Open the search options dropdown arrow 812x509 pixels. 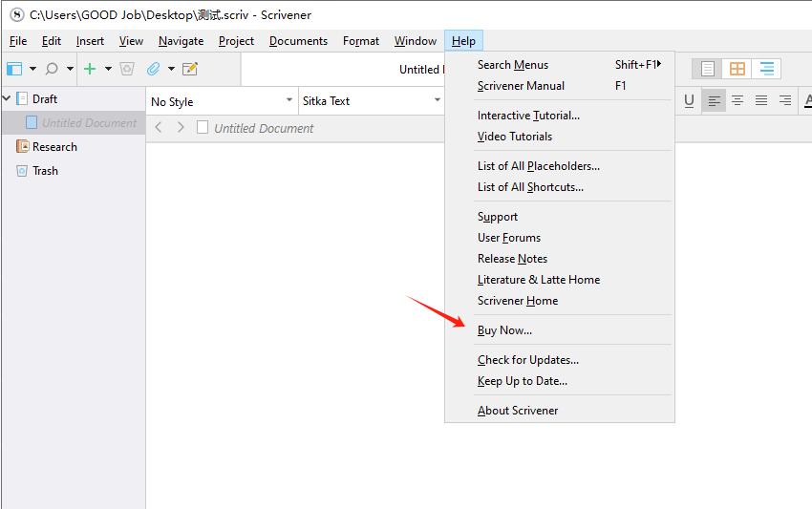(x=70, y=69)
